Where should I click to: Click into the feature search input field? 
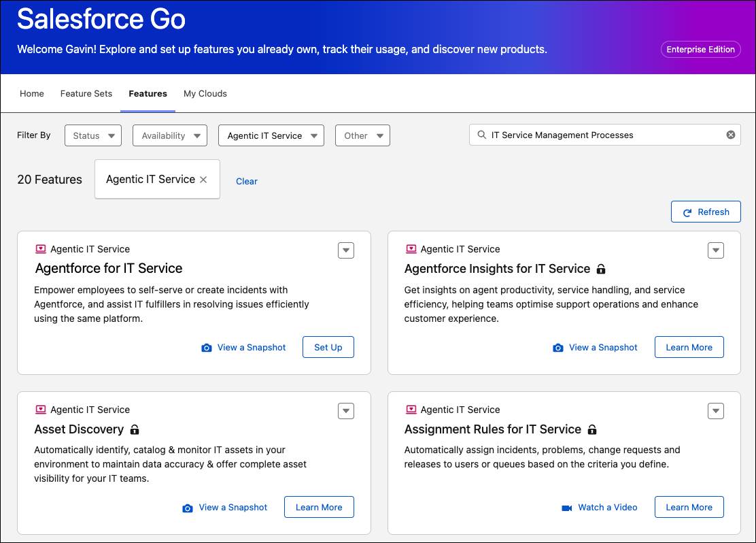click(x=605, y=135)
